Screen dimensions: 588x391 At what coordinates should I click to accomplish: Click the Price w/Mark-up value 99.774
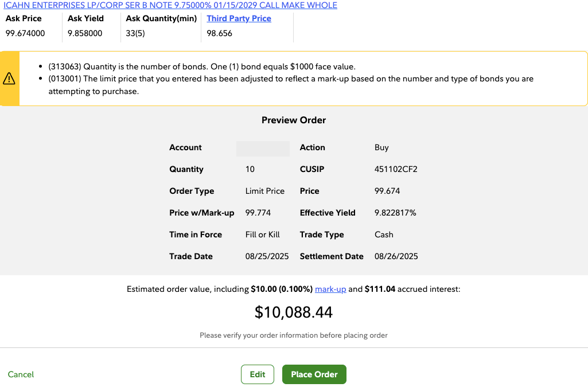click(258, 213)
